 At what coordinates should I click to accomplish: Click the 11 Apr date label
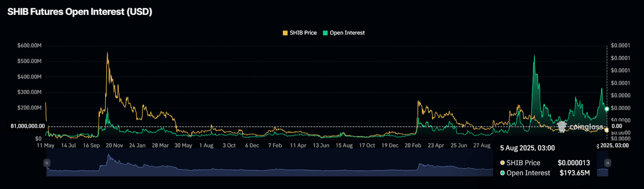click(298, 146)
